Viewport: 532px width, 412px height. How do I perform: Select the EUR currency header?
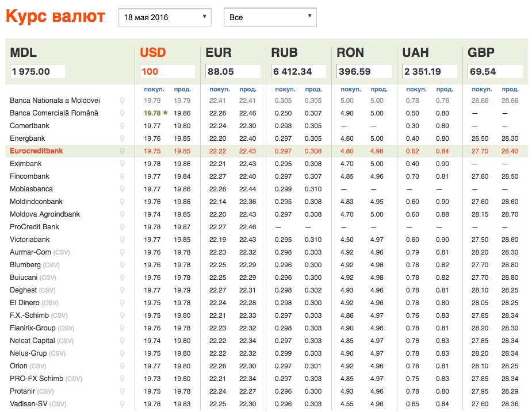coord(219,52)
